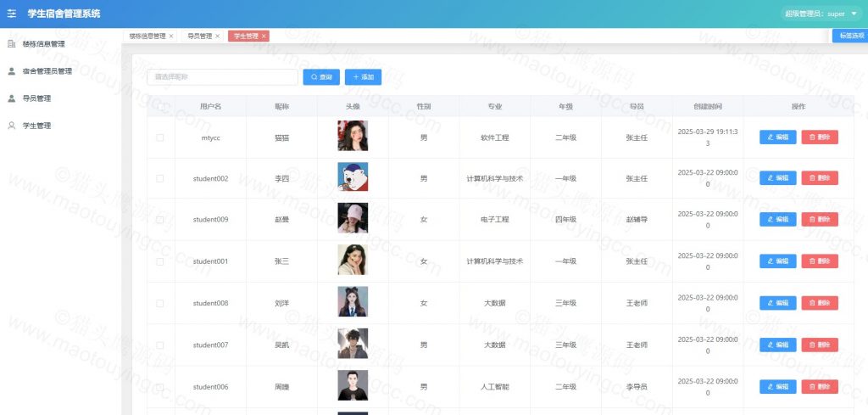
Task: Edit the student001 row
Action: (778, 261)
